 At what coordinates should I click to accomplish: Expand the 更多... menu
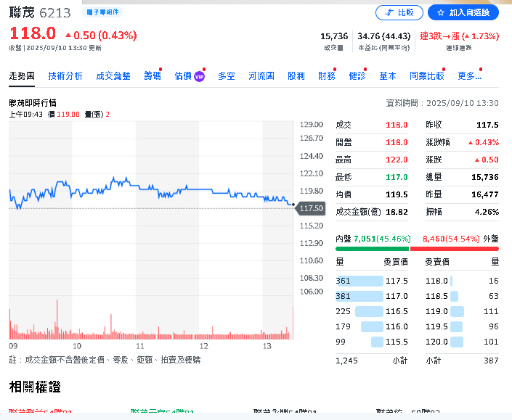(470, 76)
